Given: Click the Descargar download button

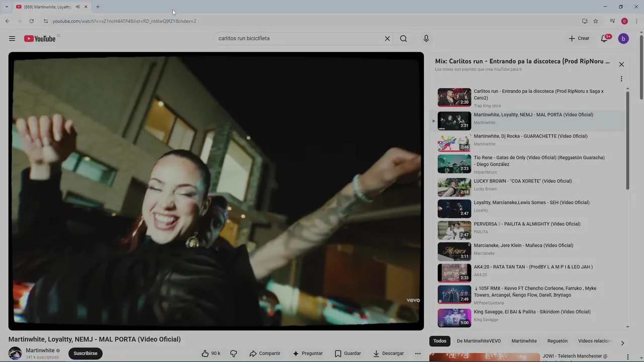Looking at the screenshot, I should [388, 353].
